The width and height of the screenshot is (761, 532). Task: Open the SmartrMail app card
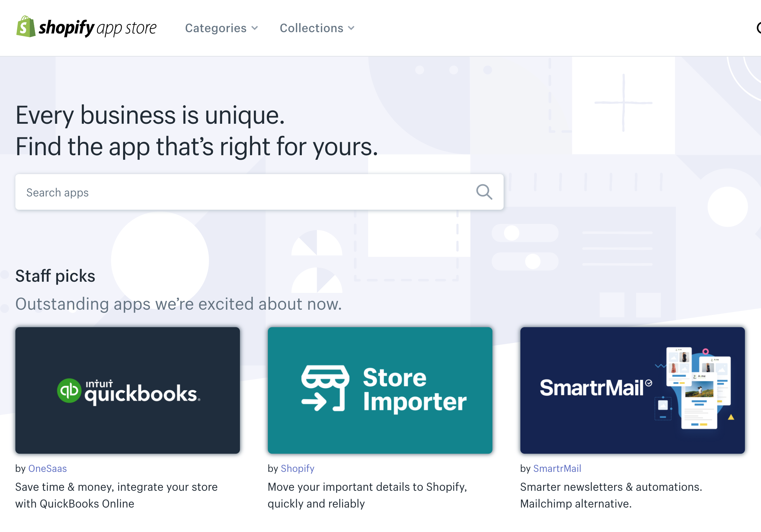(633, 390)
